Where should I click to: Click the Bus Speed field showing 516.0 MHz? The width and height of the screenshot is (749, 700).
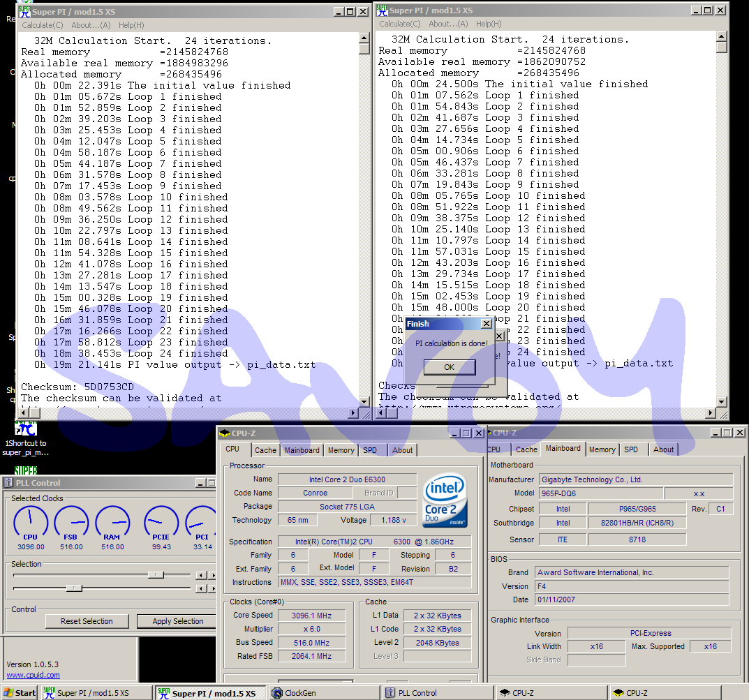312,643
